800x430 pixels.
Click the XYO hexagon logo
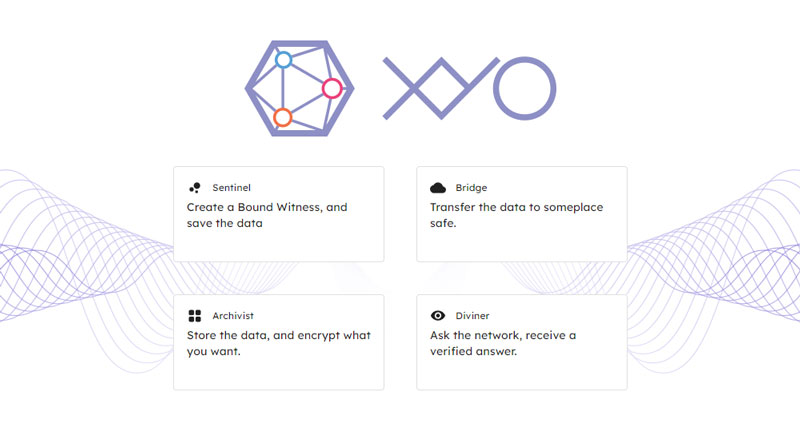(x=300, y=88)
